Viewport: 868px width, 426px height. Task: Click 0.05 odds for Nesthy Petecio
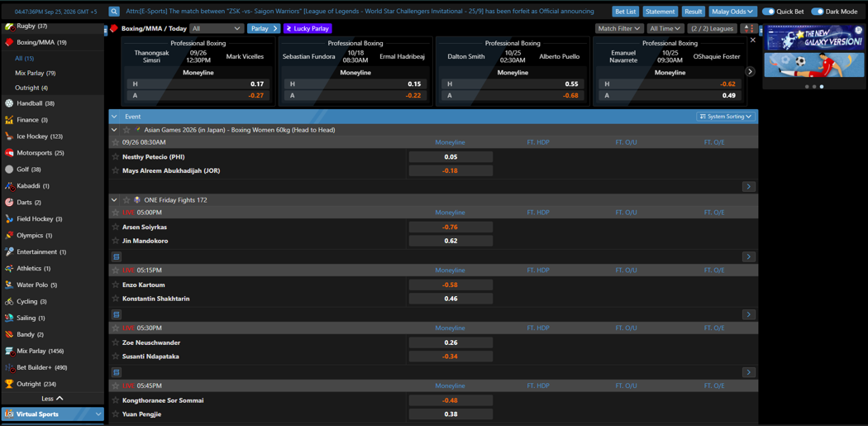[x=451, y=157]
